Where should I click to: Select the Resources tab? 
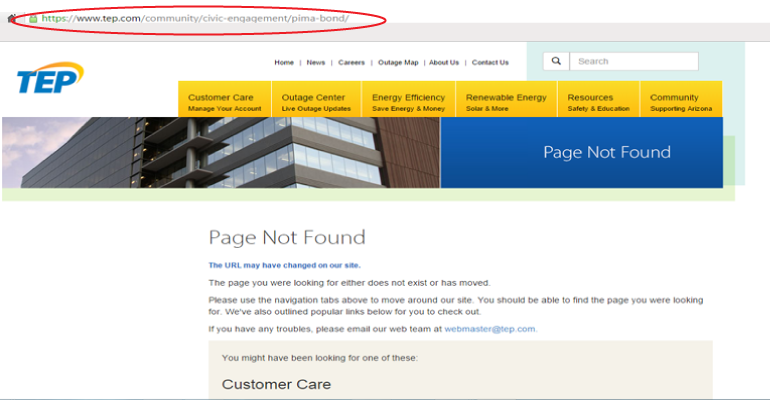point(598,102)
